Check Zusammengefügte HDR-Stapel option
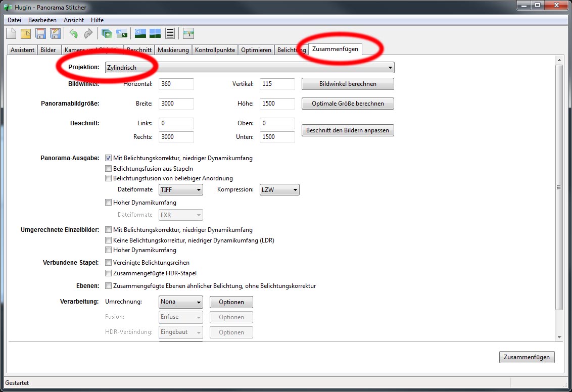 [x=108, y=273]
